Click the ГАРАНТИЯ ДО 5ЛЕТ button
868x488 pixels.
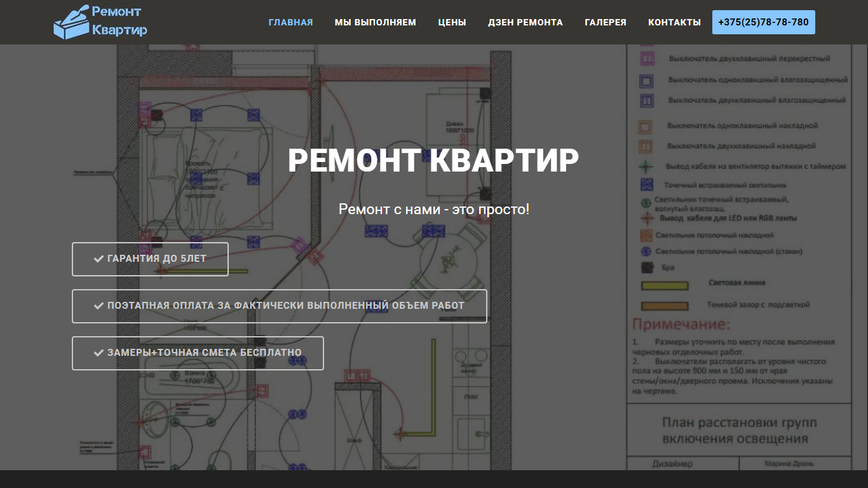(150, 259)
